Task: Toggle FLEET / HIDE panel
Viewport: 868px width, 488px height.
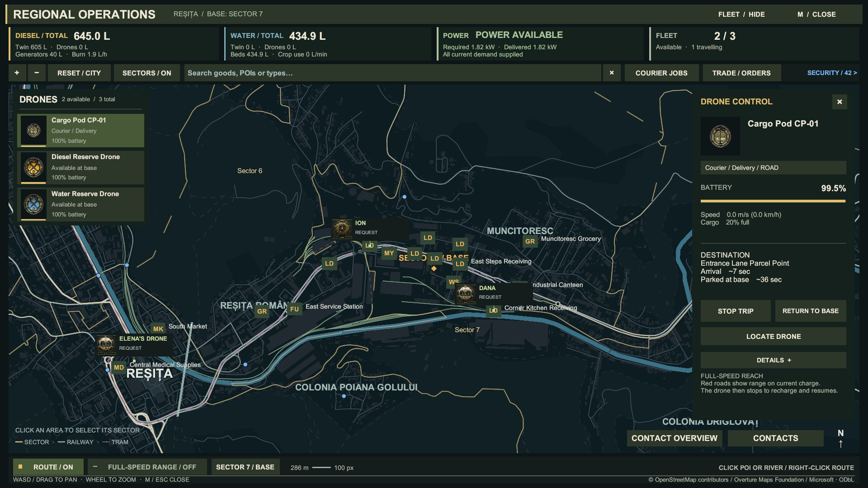Action: pos(741,14)
